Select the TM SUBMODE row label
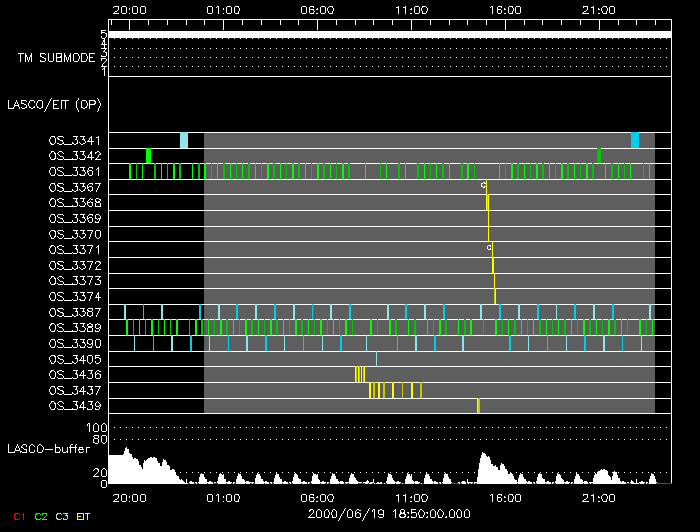The height and width of the screenshot is (532, 700). 56,58
